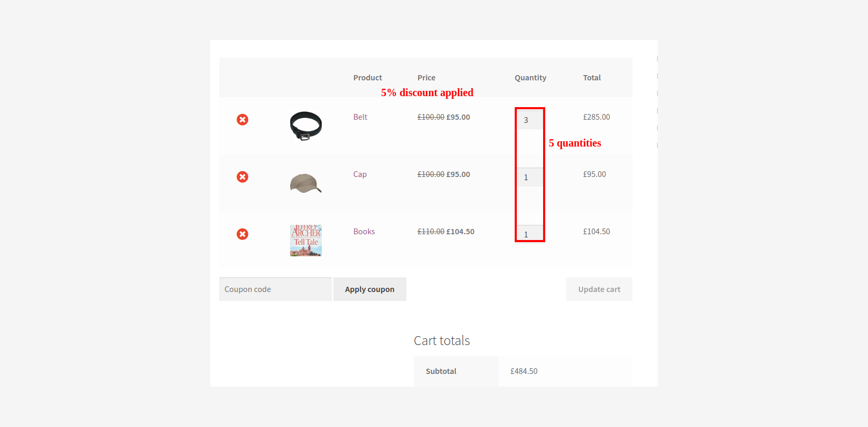Open the Belt product link
Viewport: 868px width, 427px height.
[360, 117]
